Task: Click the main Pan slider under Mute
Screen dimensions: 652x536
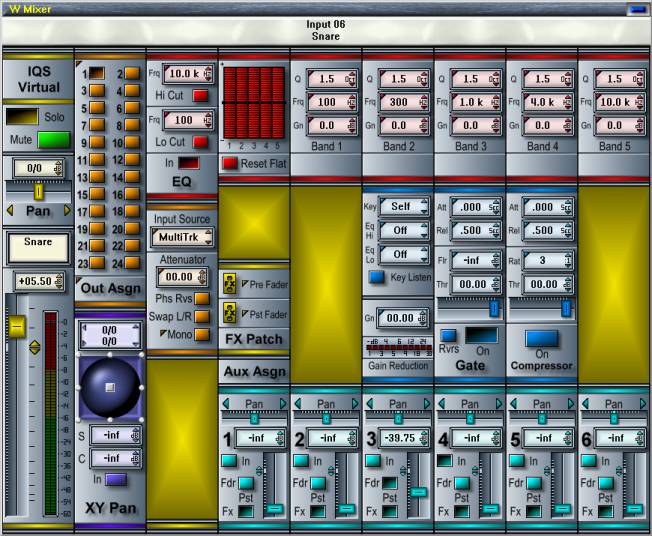Action: [39, 190]
